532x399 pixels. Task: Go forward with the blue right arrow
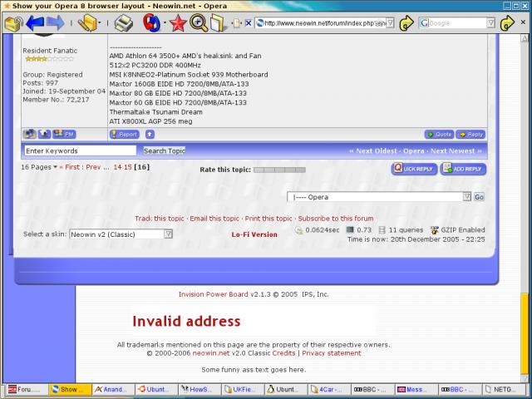click(56, 22)
